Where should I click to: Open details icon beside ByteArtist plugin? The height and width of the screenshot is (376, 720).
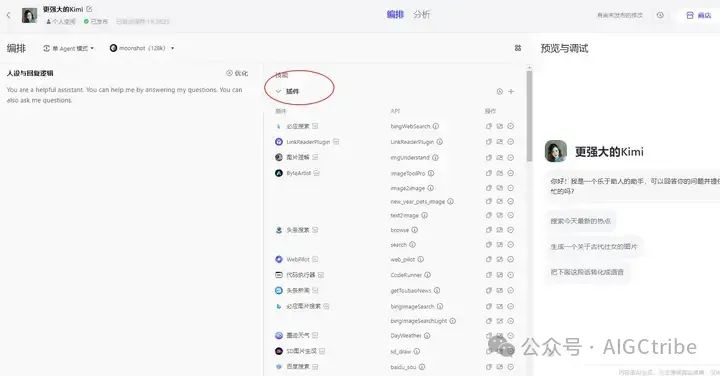click(316, 173)
